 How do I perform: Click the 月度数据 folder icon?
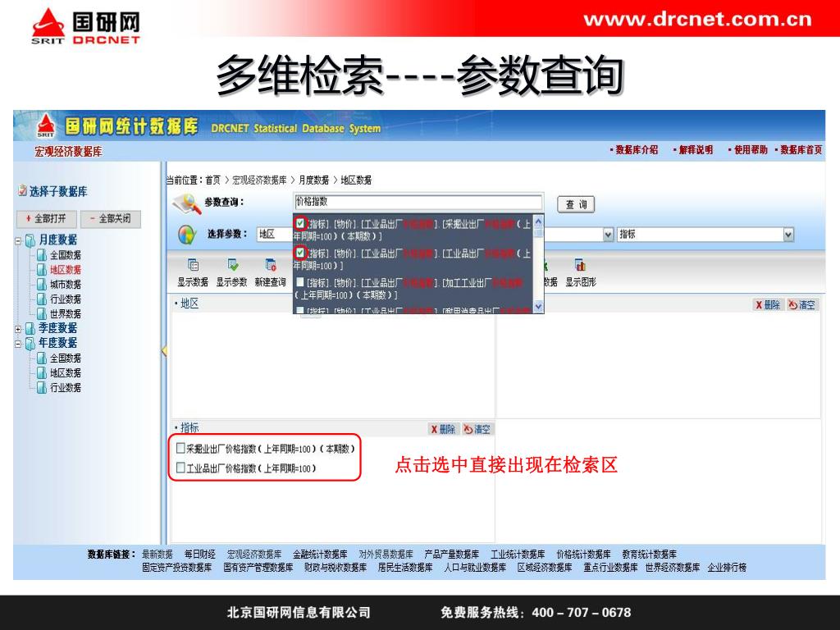pyautogui.click(x=30, y=240)
